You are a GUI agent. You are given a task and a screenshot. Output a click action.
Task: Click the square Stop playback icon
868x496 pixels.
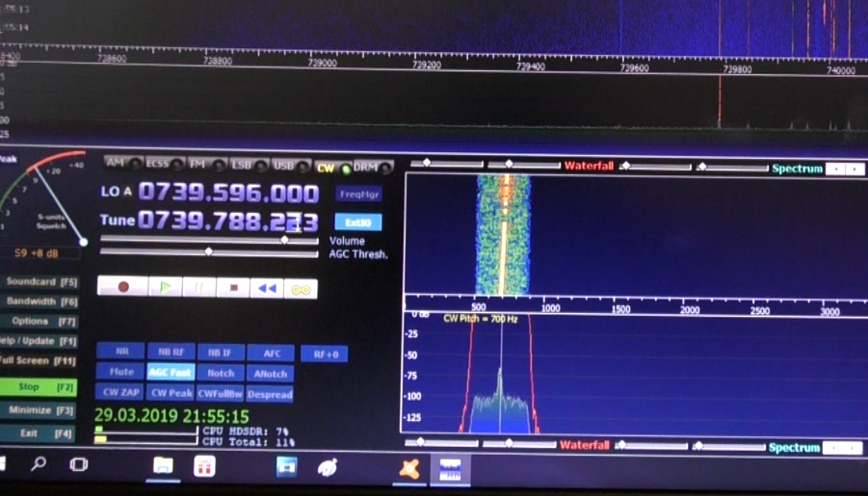pos(233,287)
